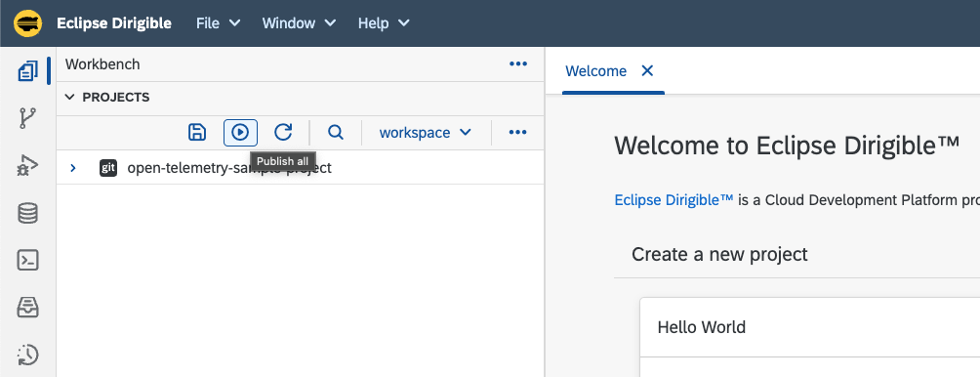The height and width of the screenshot is (377, 980).
Task: Click the Publish all button
Action: point(241,133)
